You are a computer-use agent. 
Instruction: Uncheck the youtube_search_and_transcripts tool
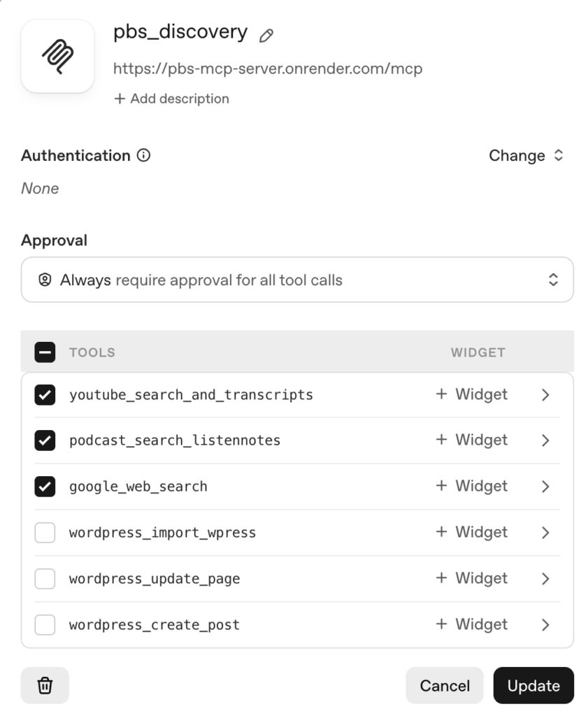45,395
